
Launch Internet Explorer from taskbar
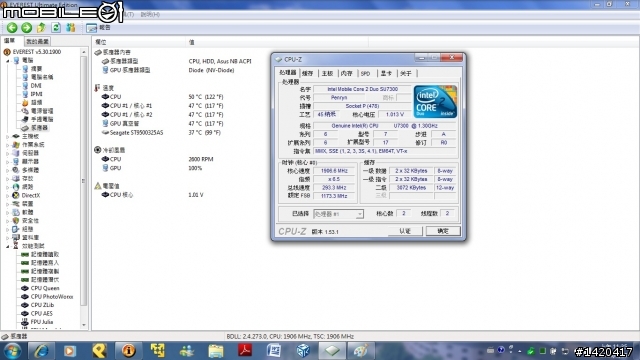(x=41, y=351)
